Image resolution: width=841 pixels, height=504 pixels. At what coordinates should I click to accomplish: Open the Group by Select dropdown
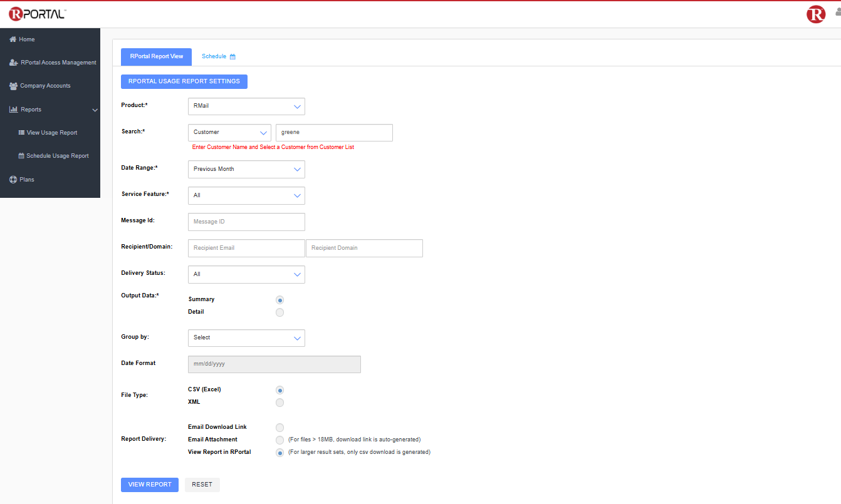(246, 338)
